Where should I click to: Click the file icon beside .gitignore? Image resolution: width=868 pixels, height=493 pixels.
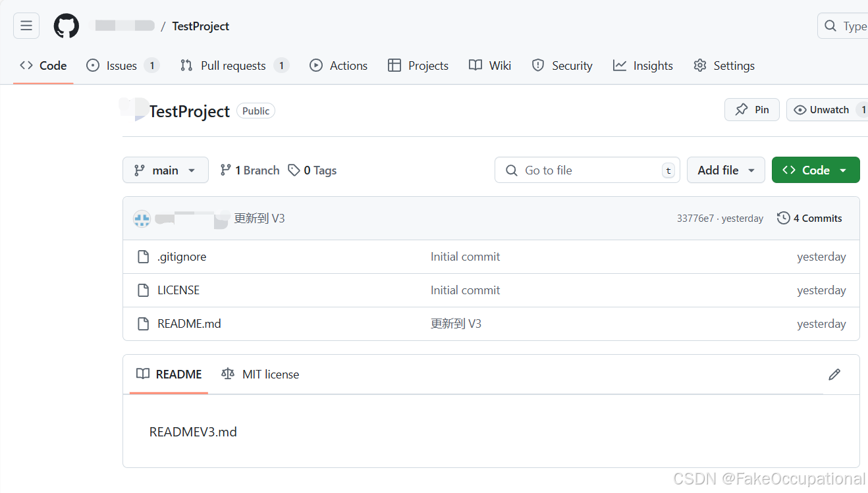pos(143,257)
